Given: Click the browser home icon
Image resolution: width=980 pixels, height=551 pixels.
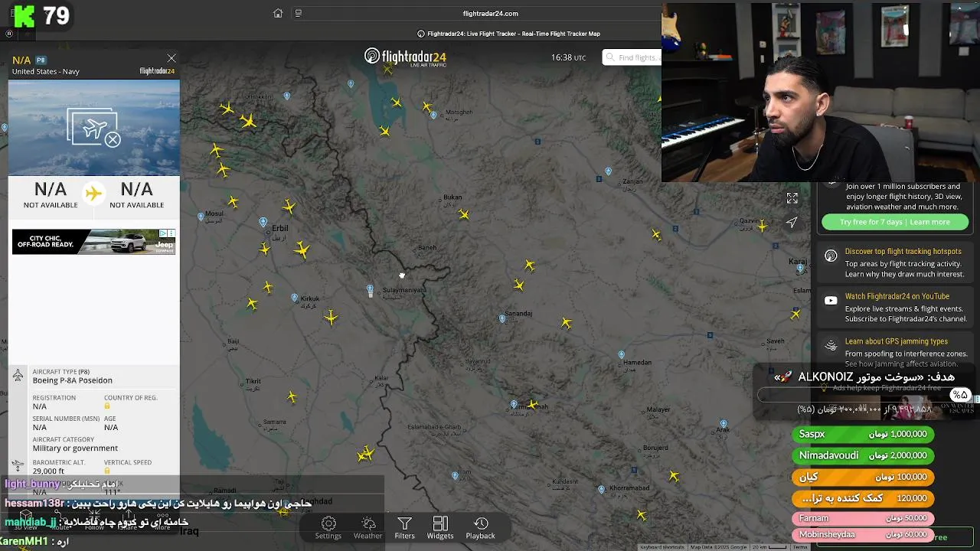Looking at the screenshot, I should 278,13.
